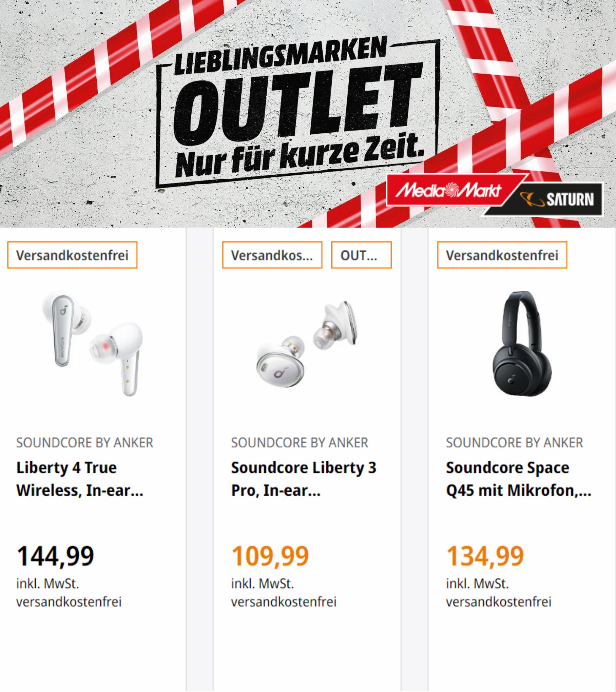Open the Lieblingsmarken Outlet banner
The height and width of the screenshot is (692, 616).
[x=308, y=114]
